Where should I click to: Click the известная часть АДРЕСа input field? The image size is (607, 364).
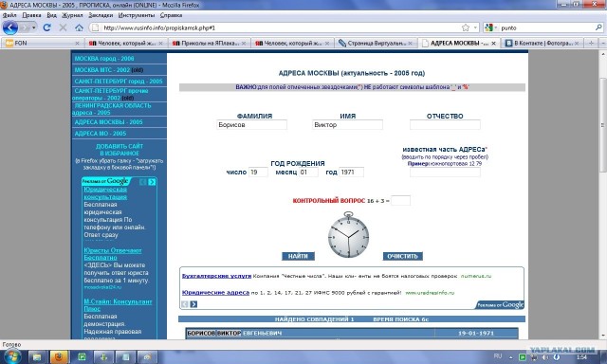tap(445, 173)
